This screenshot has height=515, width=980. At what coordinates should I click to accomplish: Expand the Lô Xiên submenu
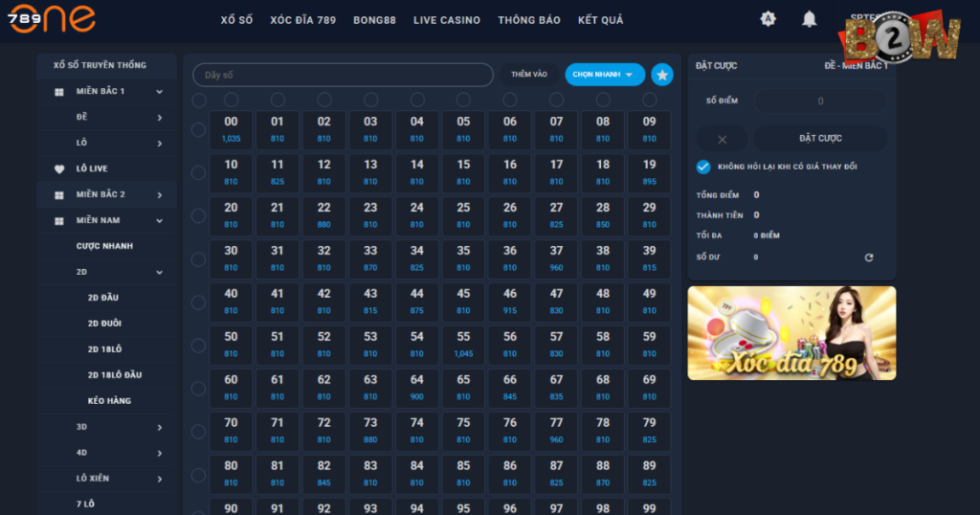pyautogui.click(x=160, y=479)
